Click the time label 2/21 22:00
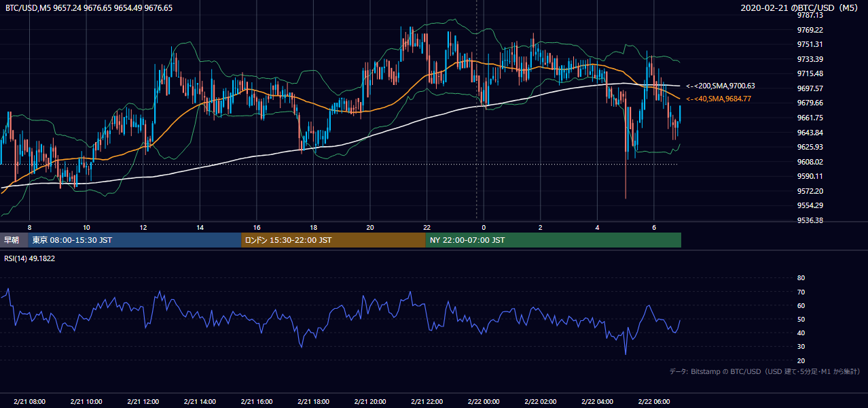This screenshot has width=868, height=408. 427,402
